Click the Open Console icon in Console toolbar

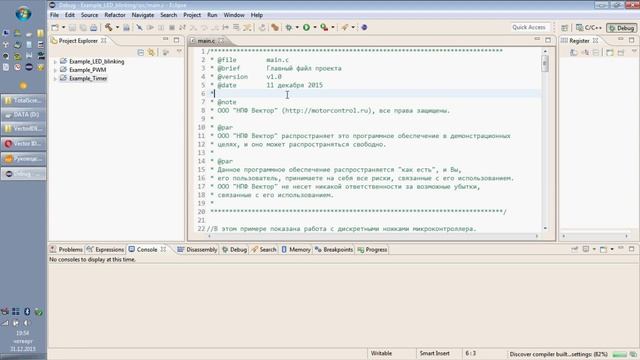click(603, 249)
